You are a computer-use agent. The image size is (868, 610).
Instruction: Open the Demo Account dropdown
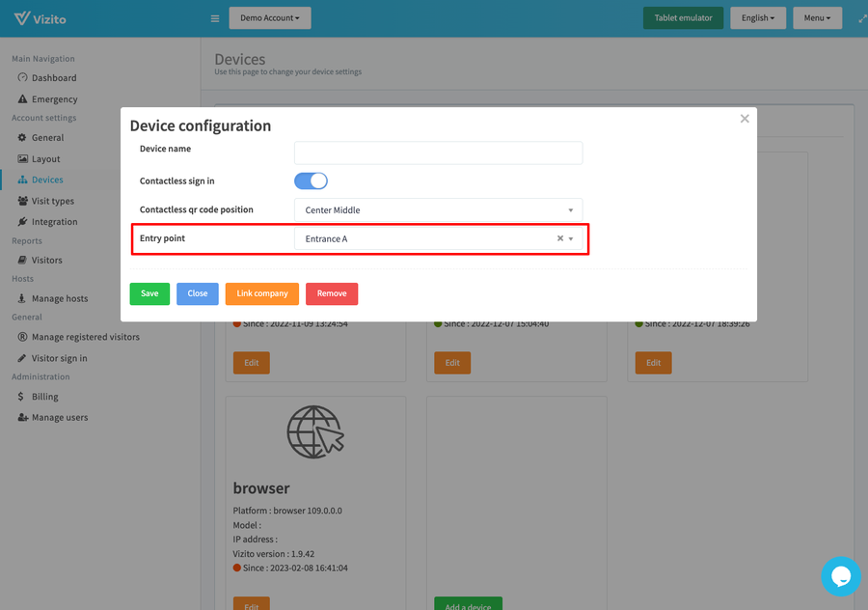(269, 18)
